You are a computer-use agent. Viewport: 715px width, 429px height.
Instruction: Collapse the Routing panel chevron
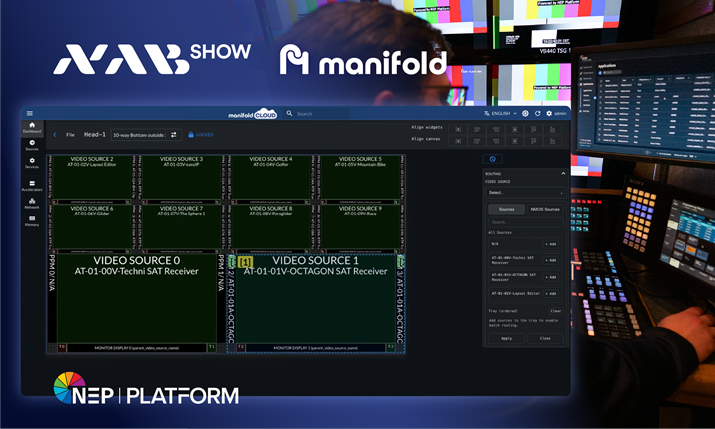561,173
